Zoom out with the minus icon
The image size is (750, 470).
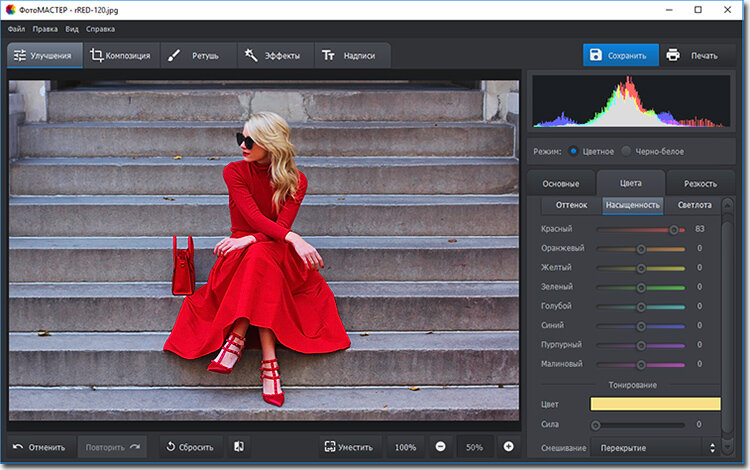441,447
